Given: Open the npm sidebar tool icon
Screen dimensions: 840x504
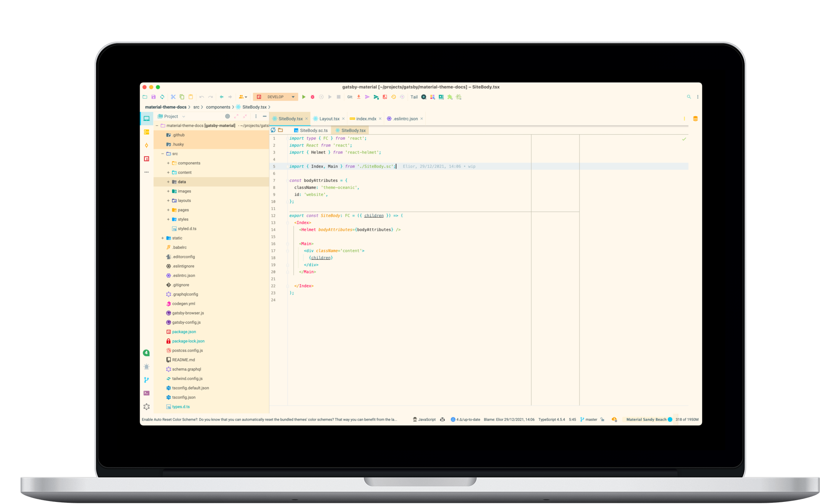Looking at the screenshot, I should 147,159.
